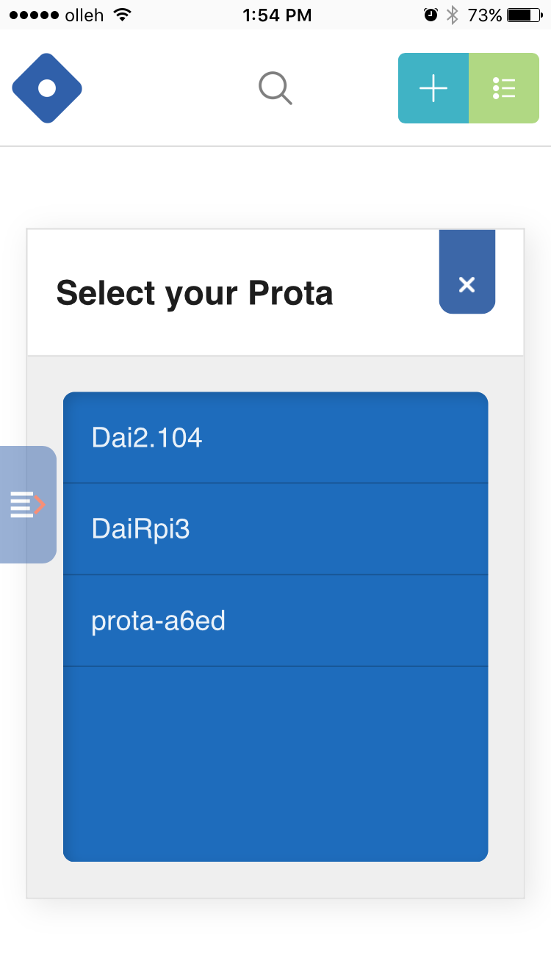
Task: Tap the 73% battery percentage
Action: pyautogui.click(x=485, y=15)
